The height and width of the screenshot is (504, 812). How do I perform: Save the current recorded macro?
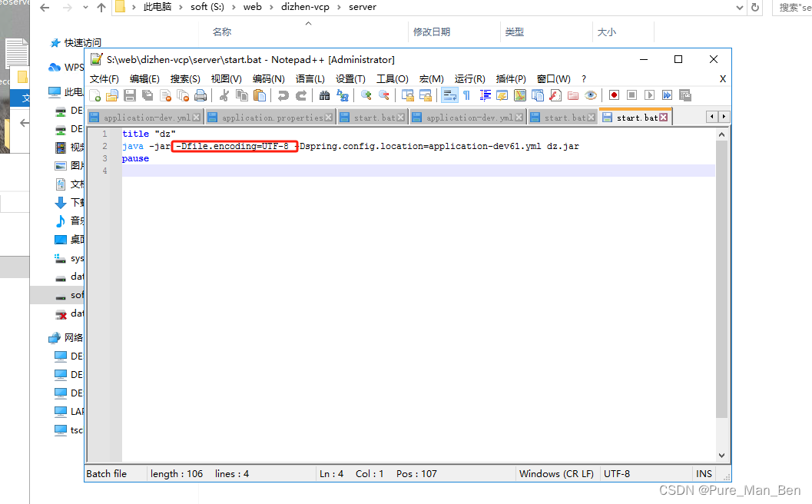tap(685, 95)
